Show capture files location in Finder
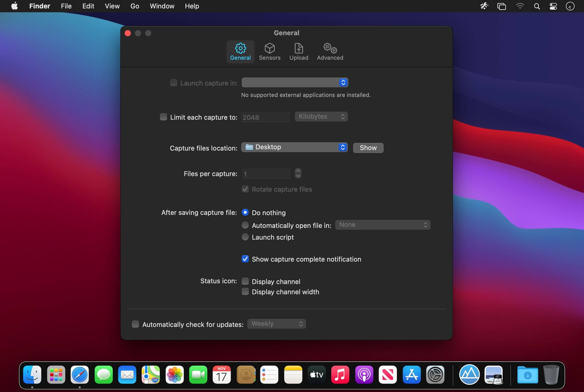Screen dimensions: 584x392 click(368, 148)
